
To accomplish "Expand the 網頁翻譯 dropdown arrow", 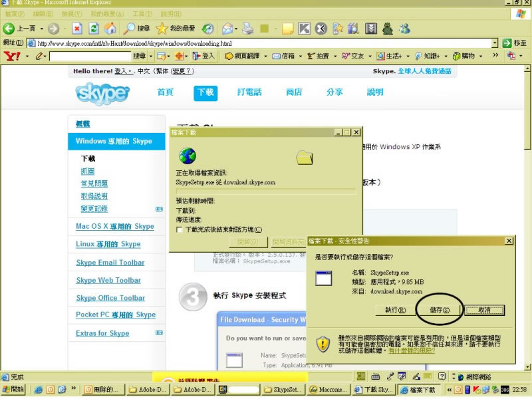I will 265,56.
